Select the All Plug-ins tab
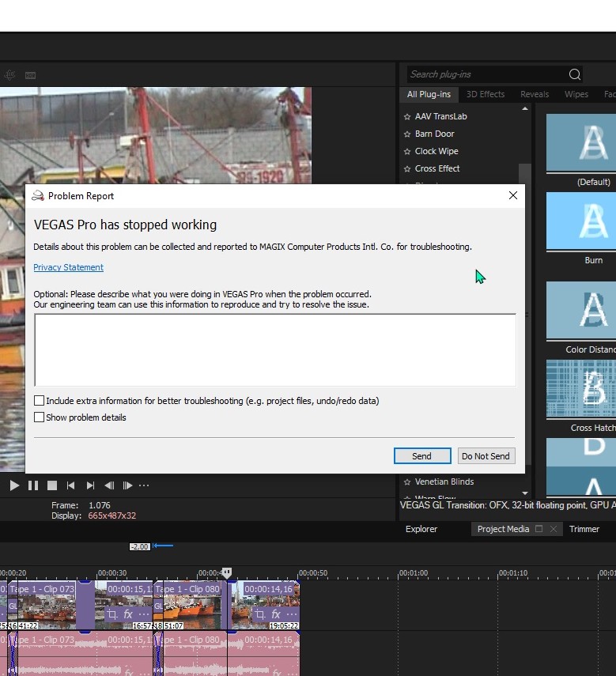 [429, 94]
